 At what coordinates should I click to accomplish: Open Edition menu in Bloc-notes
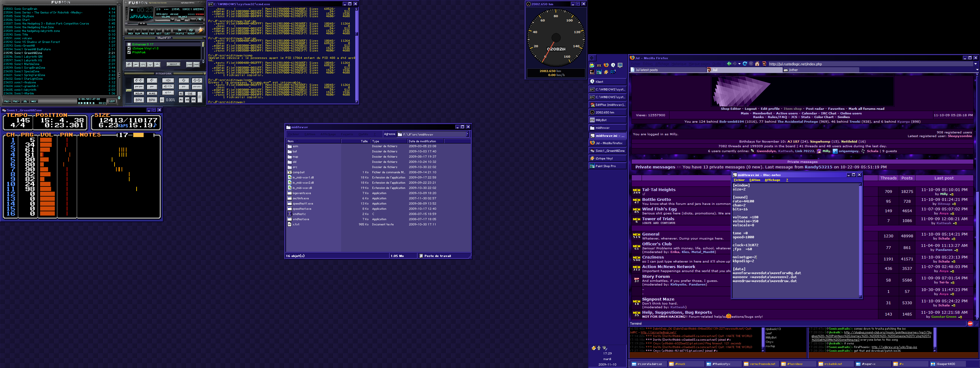click(x=754, y=180)
